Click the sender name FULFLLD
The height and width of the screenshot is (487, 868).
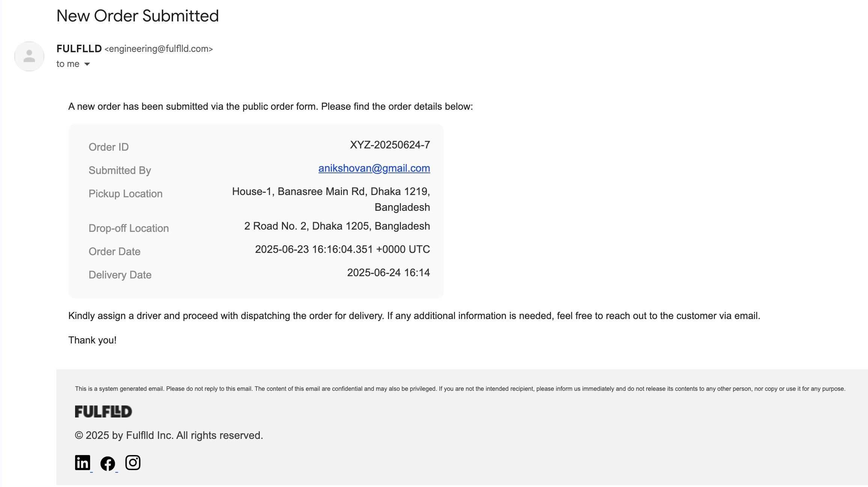pyautogui.click(x=79, y=48)
